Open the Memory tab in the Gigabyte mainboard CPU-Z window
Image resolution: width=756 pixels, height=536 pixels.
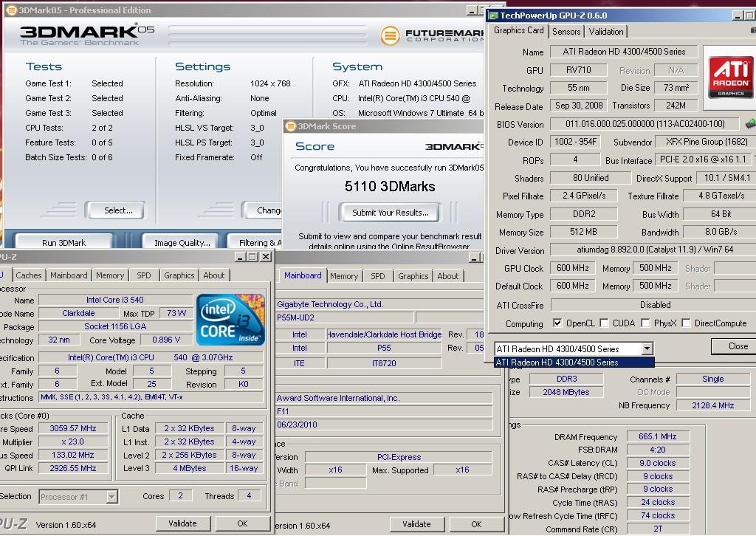click(x=344, y=276)
